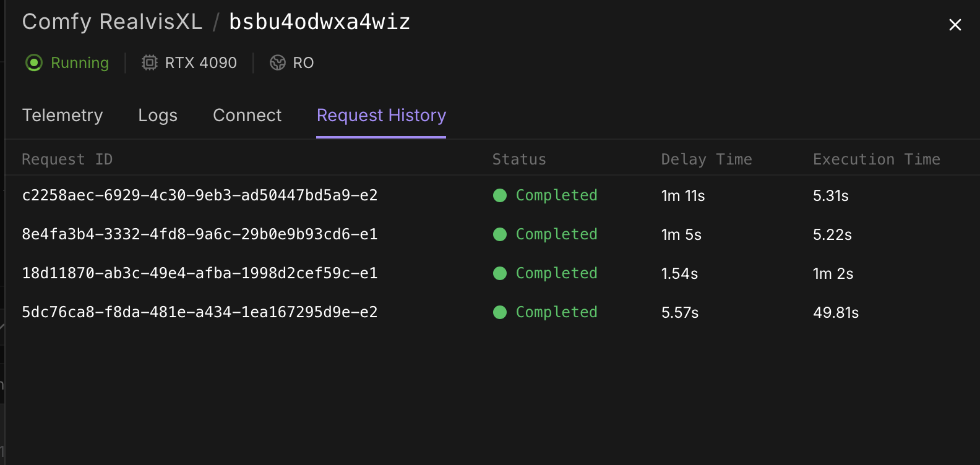Click the worker ID bsbu4odwxa4wiz
Screen dimensions: 980x465
[x=319, y=22]
